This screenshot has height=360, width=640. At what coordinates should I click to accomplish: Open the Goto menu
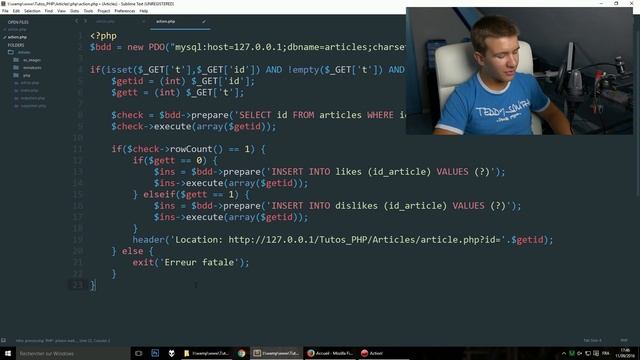coord(74,11)
